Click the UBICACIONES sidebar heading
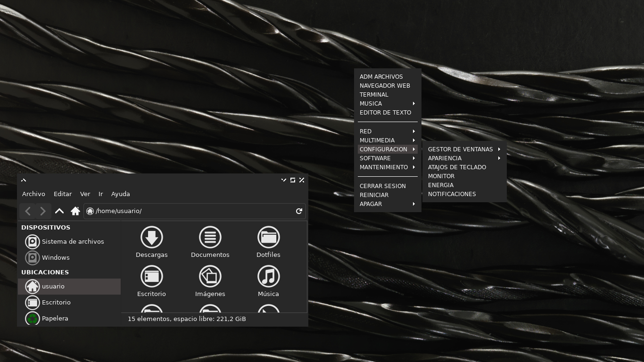The width and height of the screenshot is (644, 362). coord(45,272)
